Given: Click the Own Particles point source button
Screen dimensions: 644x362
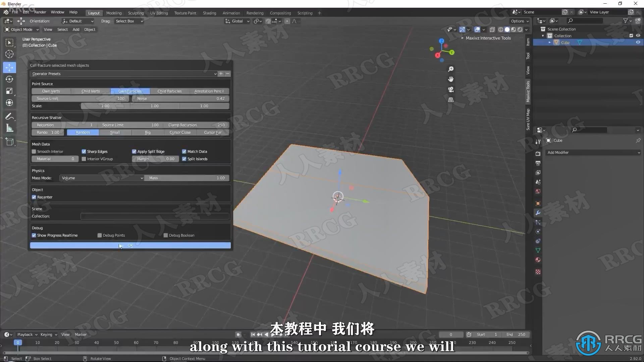Looking at the screenshot, I should pos(130,91).
